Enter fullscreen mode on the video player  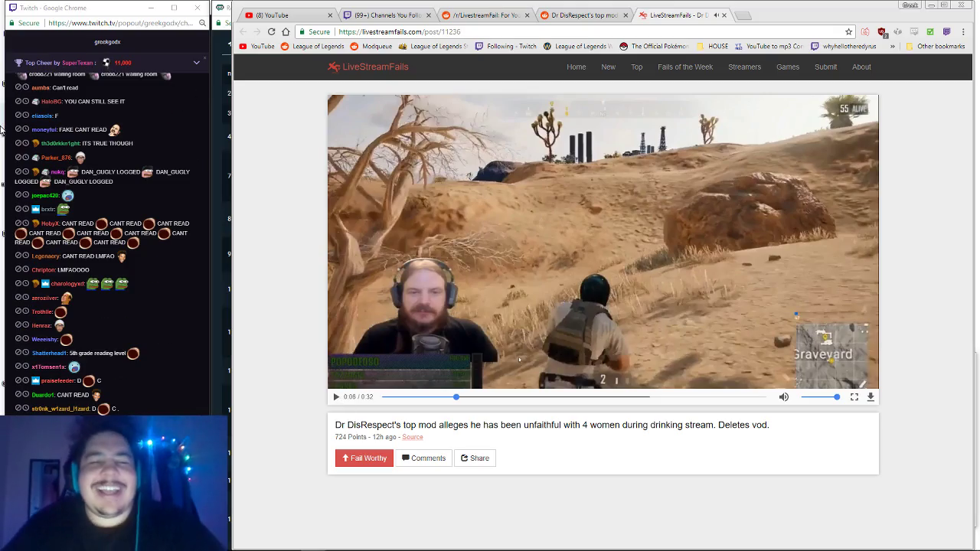coord(854,397)
